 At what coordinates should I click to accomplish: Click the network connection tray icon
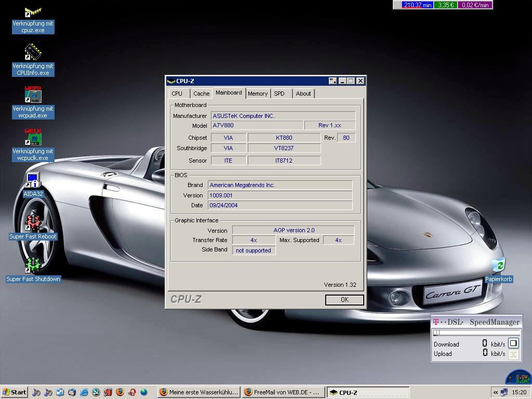click(x=503, y=392)
